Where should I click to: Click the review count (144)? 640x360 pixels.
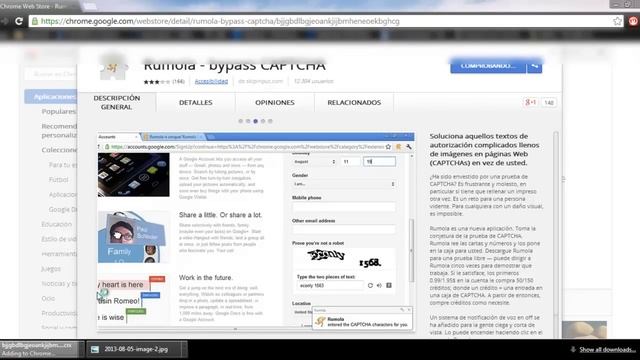(x=178, y=82)
